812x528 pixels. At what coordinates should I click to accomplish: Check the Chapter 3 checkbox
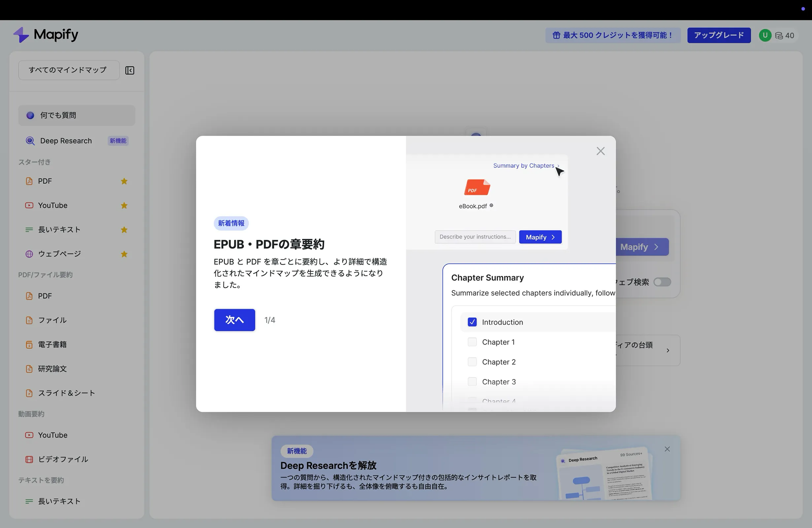click(472, 381)
